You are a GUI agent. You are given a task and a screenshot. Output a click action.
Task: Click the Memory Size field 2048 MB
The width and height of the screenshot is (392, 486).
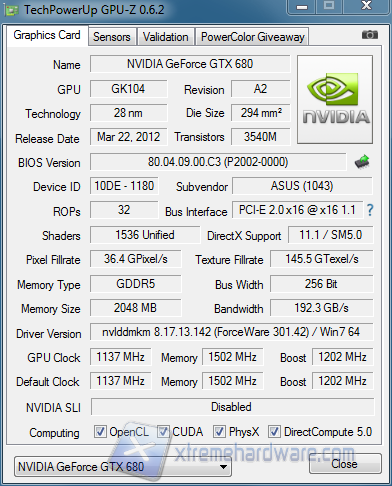coord(136,308)
